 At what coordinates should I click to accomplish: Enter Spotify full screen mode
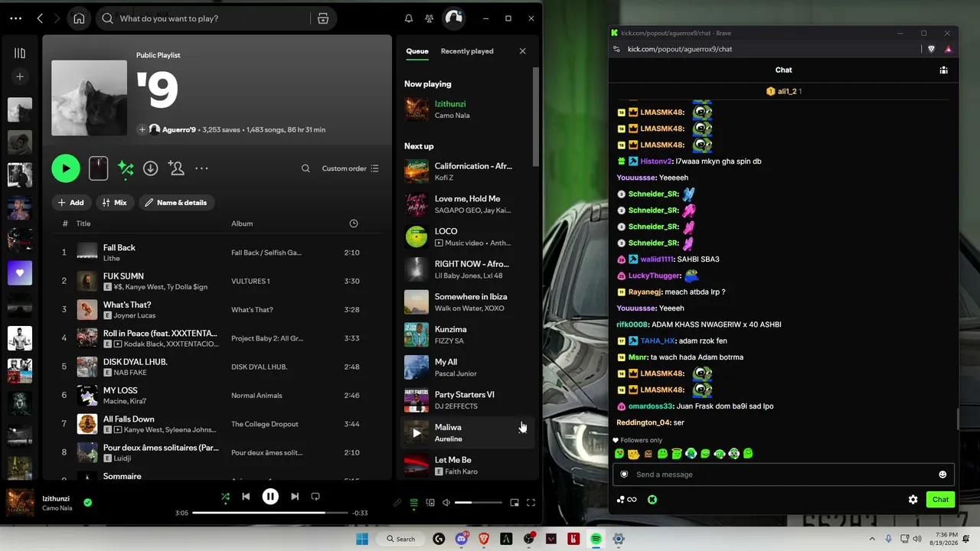(531, 503)
